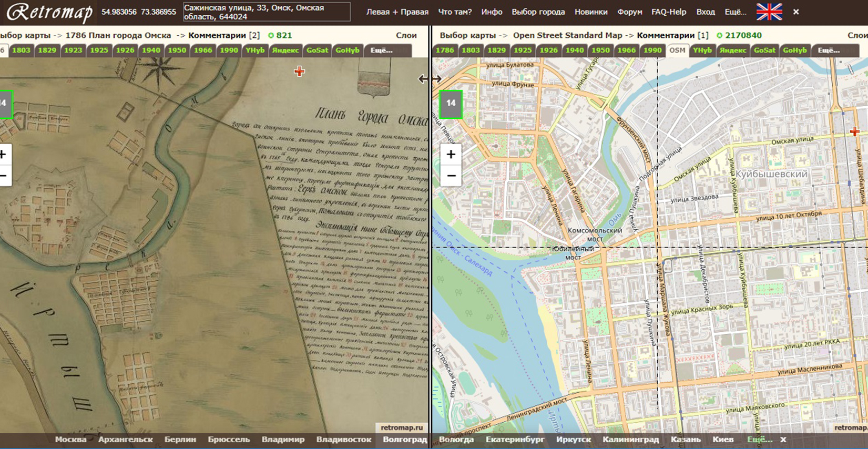Close the top menu with the X icon
868x449 pixels.
click(x=796, y=12)
